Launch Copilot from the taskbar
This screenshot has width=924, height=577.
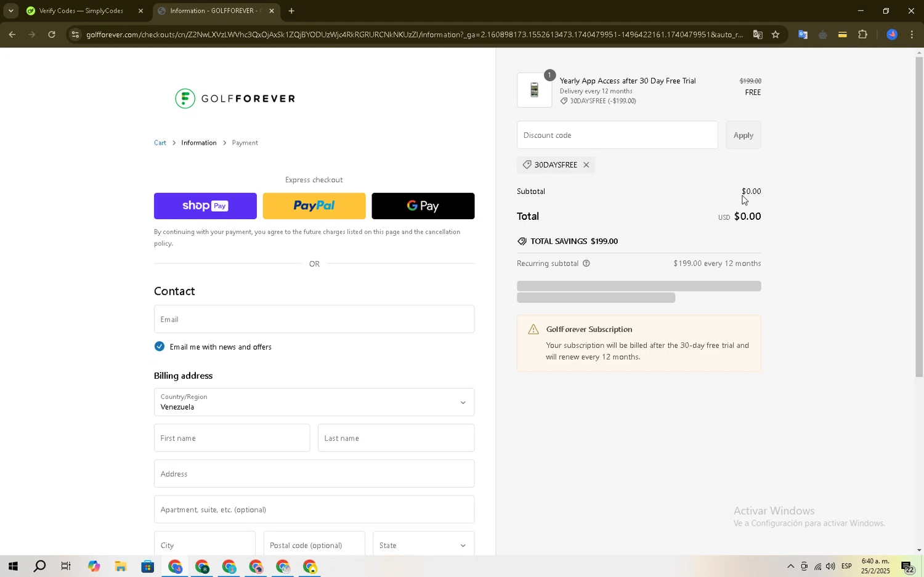pyautogui.click(x=94, y=567)
